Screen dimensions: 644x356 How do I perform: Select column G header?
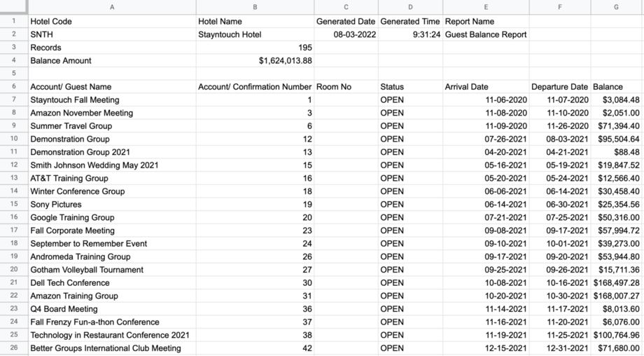pos(616,7)
